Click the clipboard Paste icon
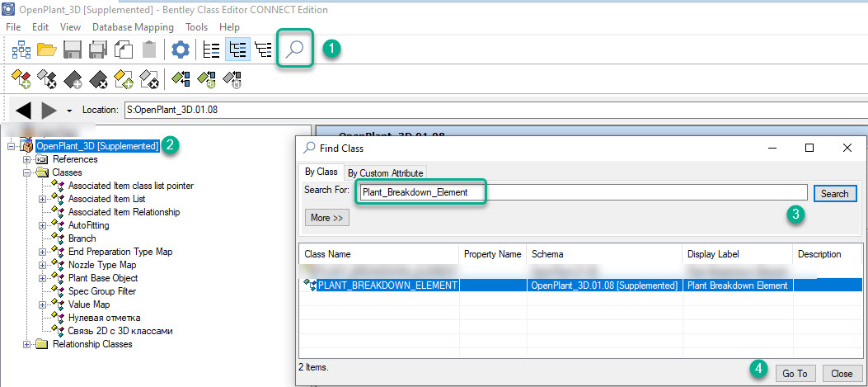 coord(149,50)
